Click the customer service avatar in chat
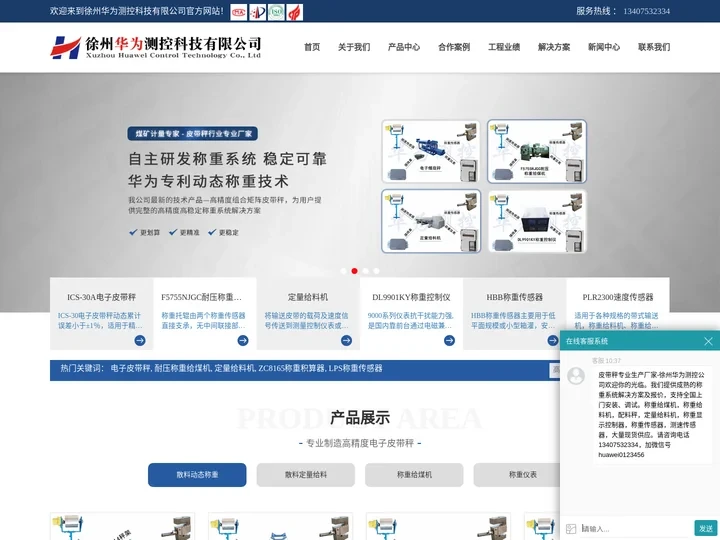 [x=576, y=376]
